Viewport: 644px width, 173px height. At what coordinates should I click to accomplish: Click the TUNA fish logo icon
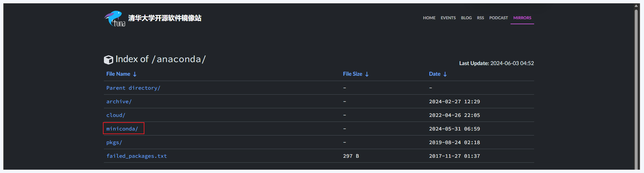[115, 18]
